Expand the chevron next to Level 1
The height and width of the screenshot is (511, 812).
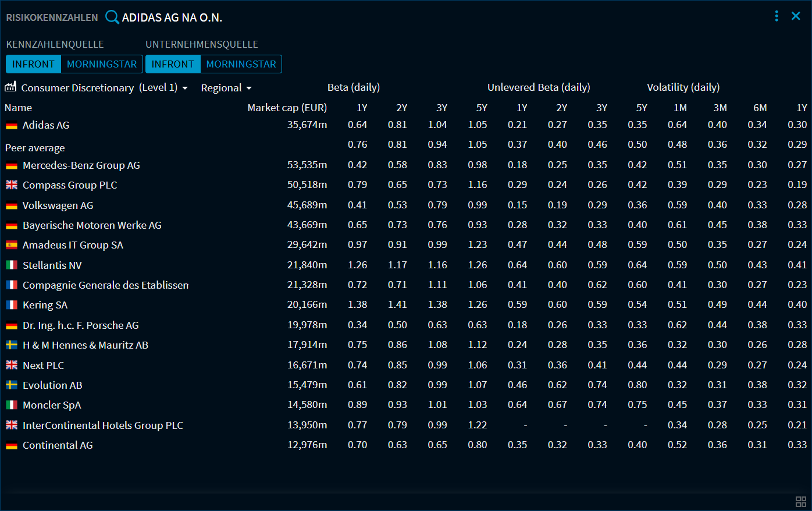[185, 88]
